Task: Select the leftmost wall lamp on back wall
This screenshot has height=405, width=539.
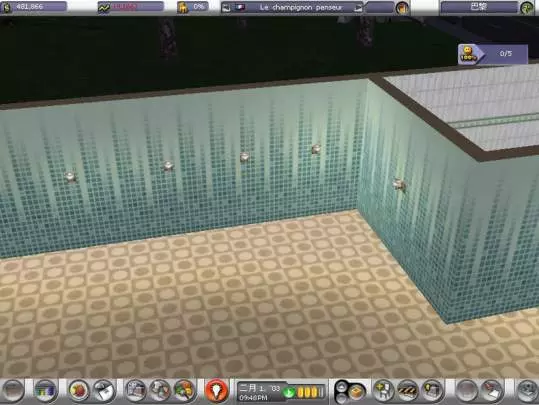Action: click(70, 177)
